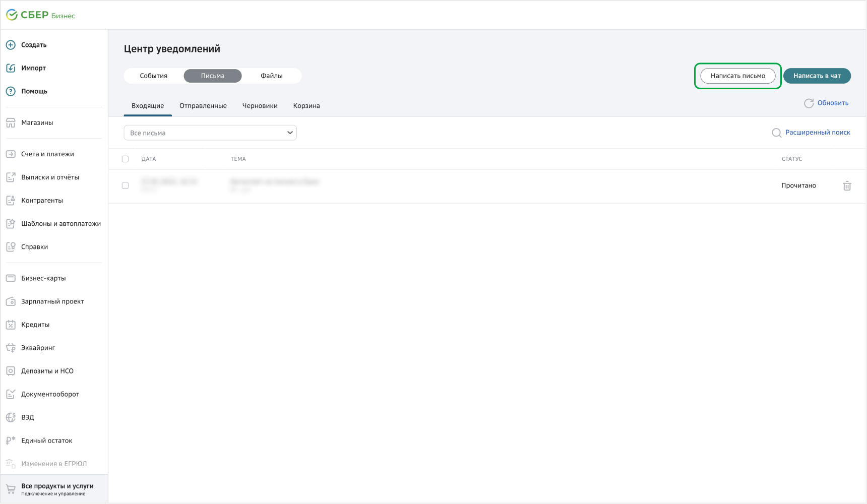Click the refresh arrow icon
Screen dimensions: 867x504
pos(809,103)
